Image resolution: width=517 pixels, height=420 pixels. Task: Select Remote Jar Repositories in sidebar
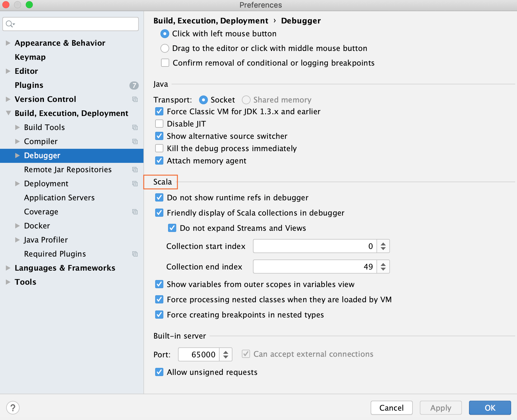tap(68, 170)
